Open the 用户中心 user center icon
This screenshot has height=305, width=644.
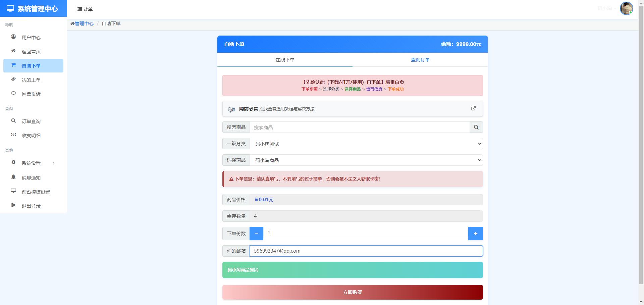pos(13,37)
